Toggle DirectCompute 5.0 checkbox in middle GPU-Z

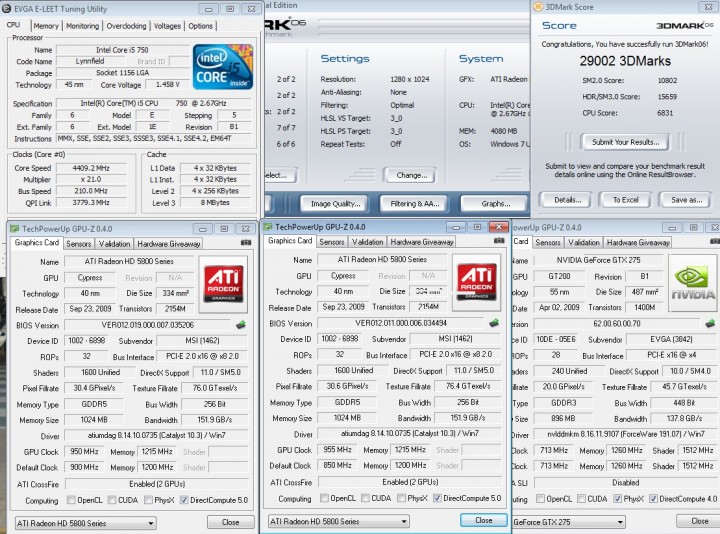[437, 498]
